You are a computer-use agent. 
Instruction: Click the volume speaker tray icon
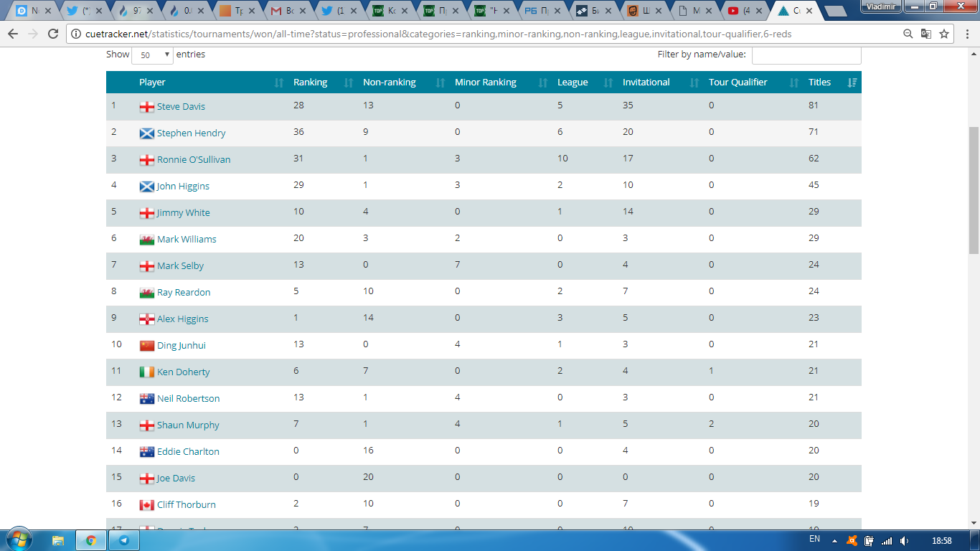coord(904,541)
